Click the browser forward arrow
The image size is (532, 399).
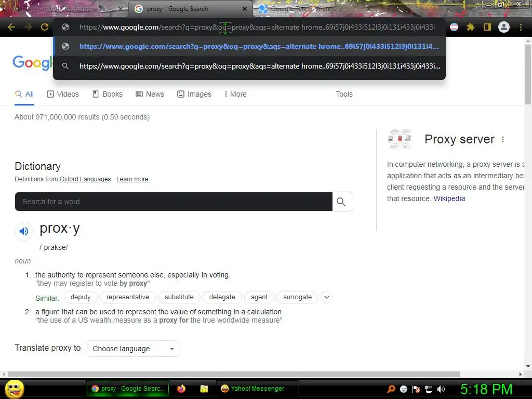click(x=28, y=27)
